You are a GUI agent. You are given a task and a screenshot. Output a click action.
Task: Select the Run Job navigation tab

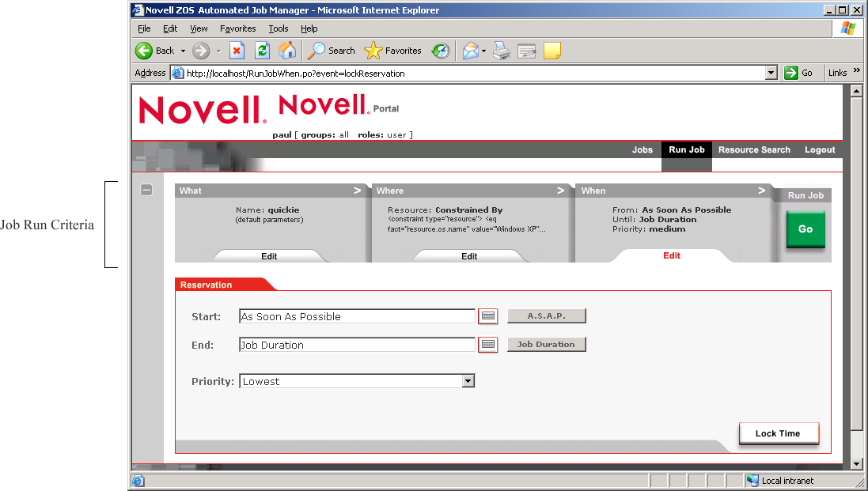point(687,150)
